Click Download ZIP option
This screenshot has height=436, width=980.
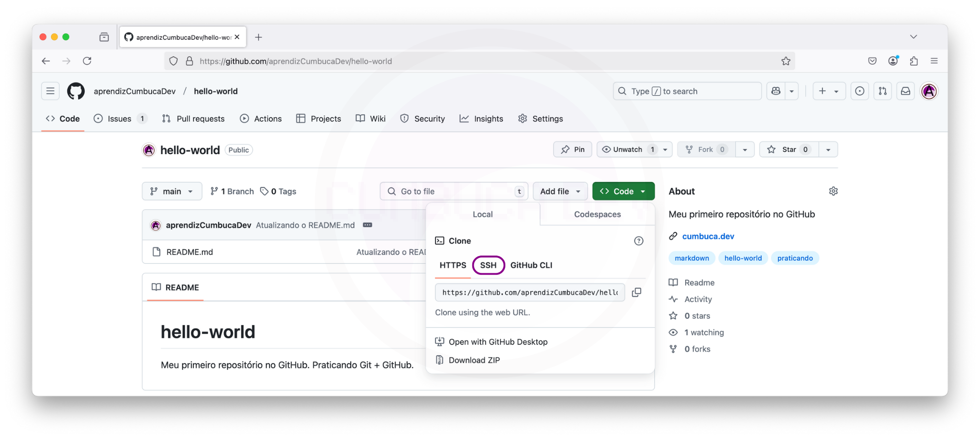pyautogui.click(x=474, y=360)
